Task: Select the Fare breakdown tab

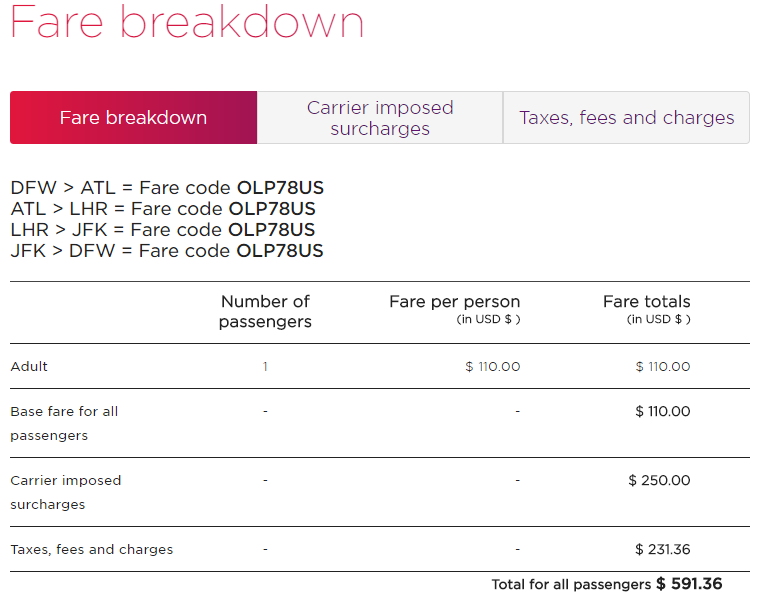Action: tap(133, 117)
